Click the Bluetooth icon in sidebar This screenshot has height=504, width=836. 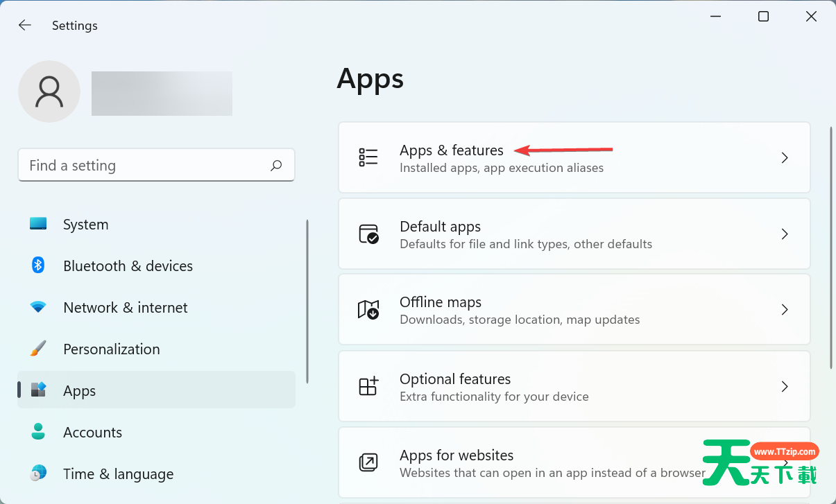(38, 266)
